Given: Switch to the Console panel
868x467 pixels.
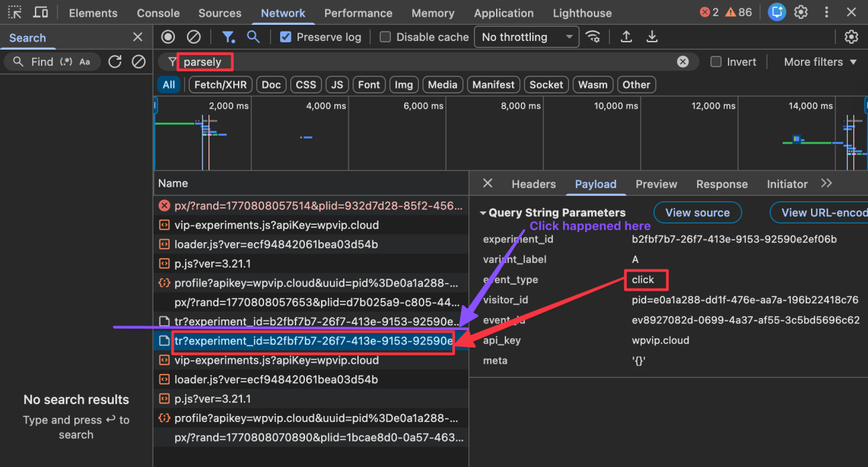Looking at the screenshot, I should (x=158, y=13).
